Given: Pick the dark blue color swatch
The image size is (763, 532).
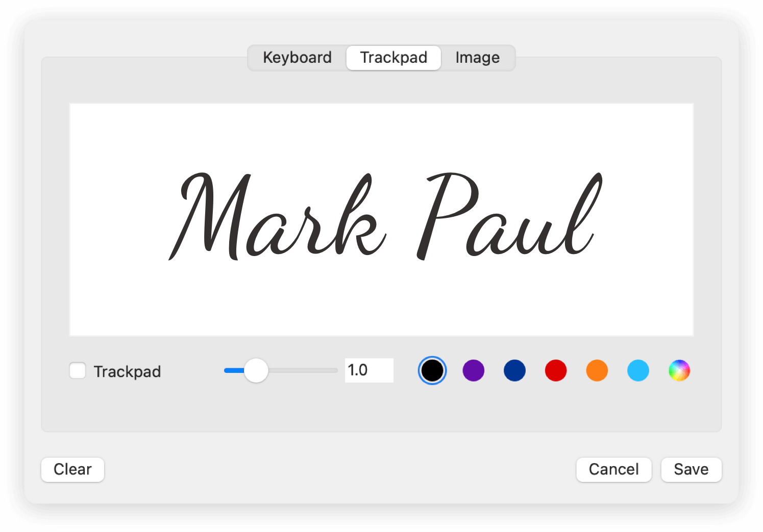Looking at the screenshot, I should coord(514,370).
